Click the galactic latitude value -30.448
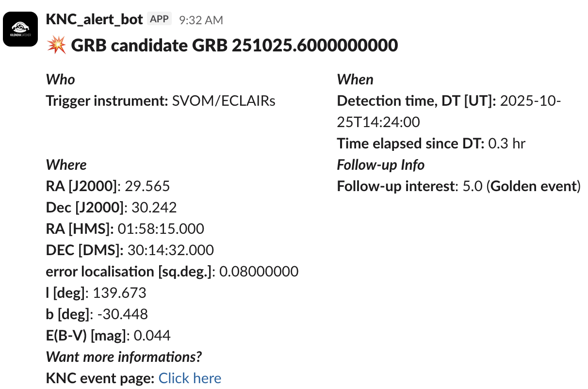The height and width of the screenshot is (389, 588). pyautogui.click(x=122, y=314)
